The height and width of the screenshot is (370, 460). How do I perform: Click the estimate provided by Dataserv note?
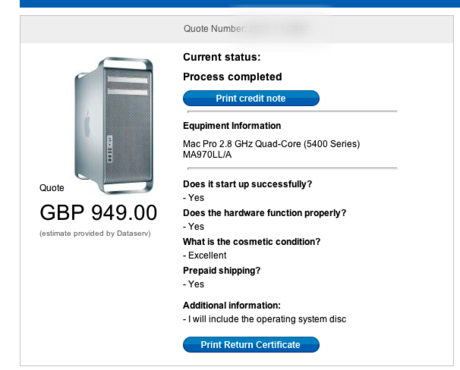(x=95, y=233)
